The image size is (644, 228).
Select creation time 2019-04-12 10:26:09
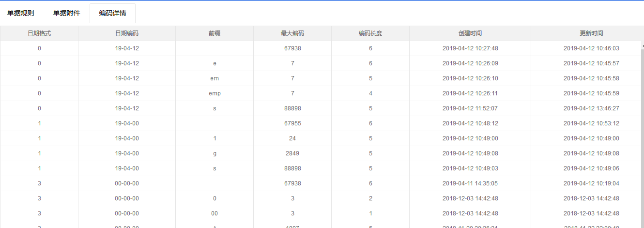pos(470,63)
